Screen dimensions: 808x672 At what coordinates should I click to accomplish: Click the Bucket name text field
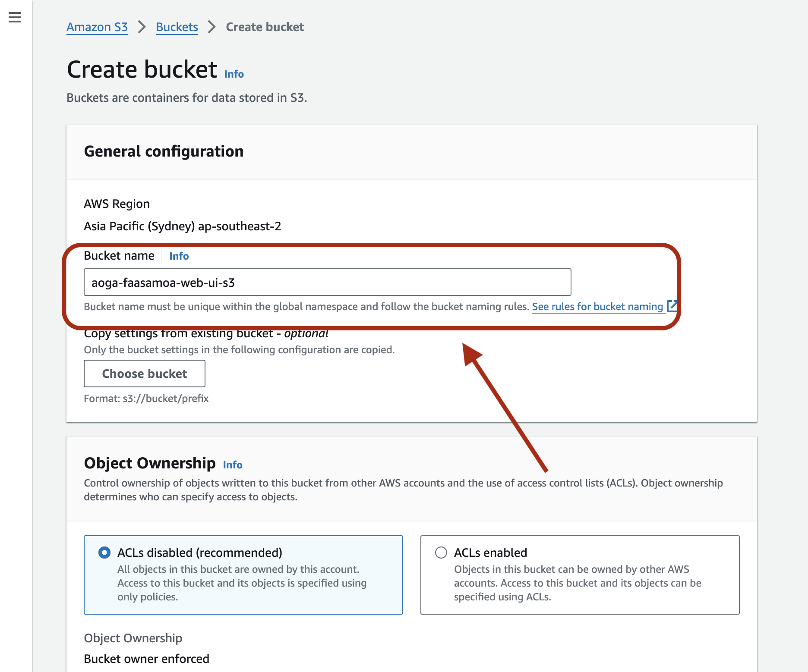[x=327, y=283]
